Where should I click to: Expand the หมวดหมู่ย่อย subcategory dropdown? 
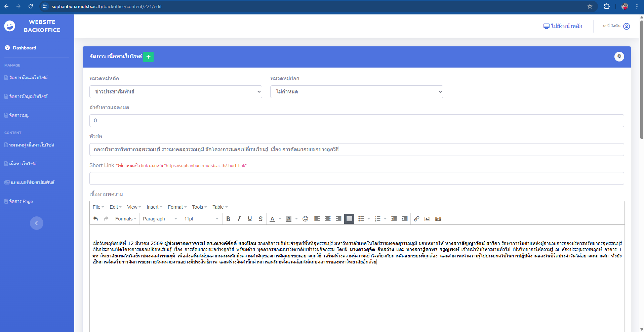pos(356,92)
